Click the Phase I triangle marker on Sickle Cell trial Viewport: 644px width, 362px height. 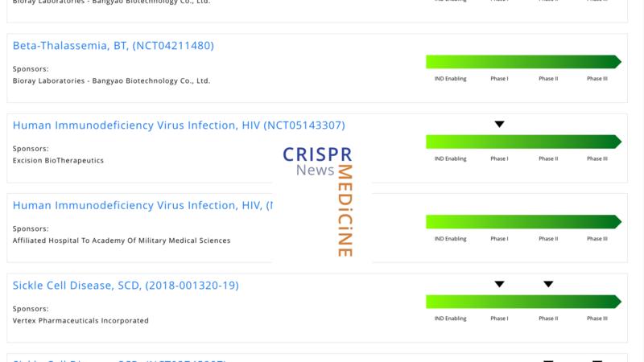[x=499, y=284]
